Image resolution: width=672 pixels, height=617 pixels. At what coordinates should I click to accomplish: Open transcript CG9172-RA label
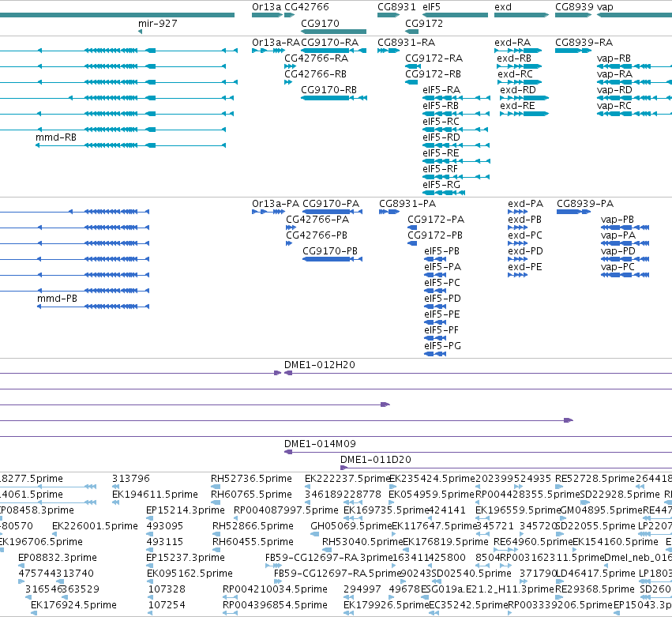click(434, 58)
